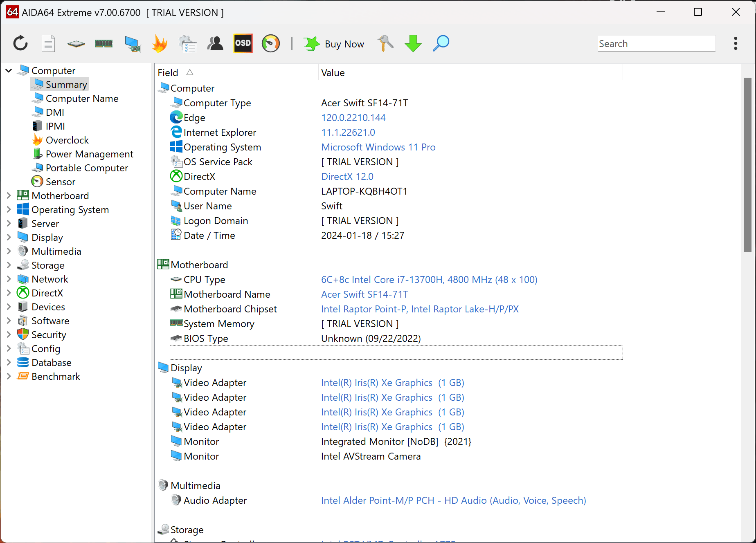Click the vertical scrollbar thumb
756x543 pixels.
pos(747,165)
